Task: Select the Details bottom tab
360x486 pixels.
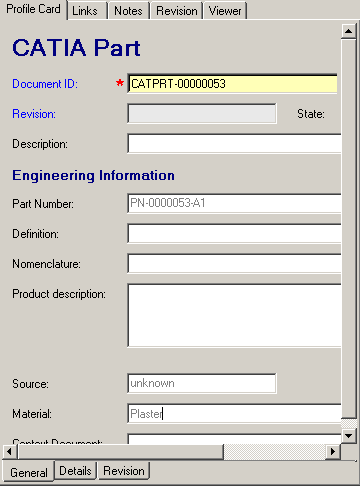Action: coord(75,471)
